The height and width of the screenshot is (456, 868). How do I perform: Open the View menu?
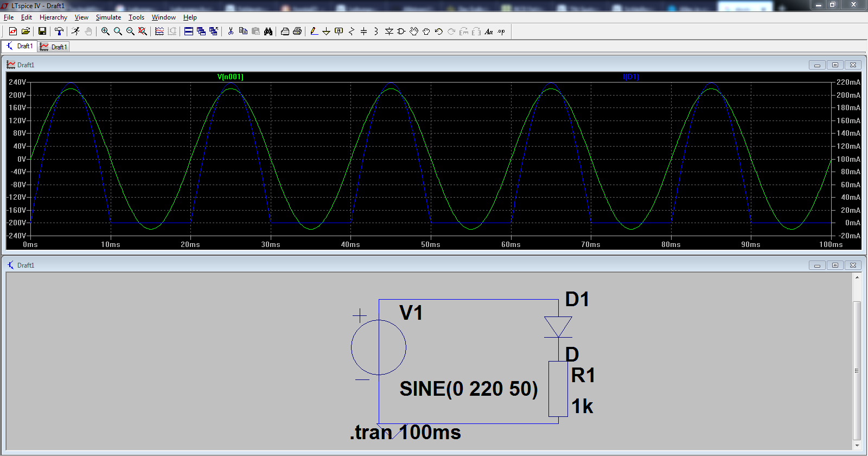tap(81, 17)
